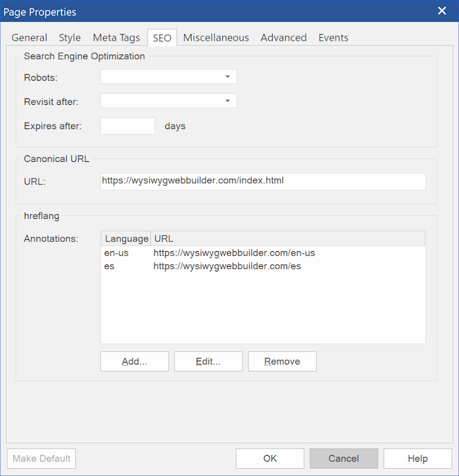Confirm with the OK button
The image size is (459, 476).
click(270, 458)
